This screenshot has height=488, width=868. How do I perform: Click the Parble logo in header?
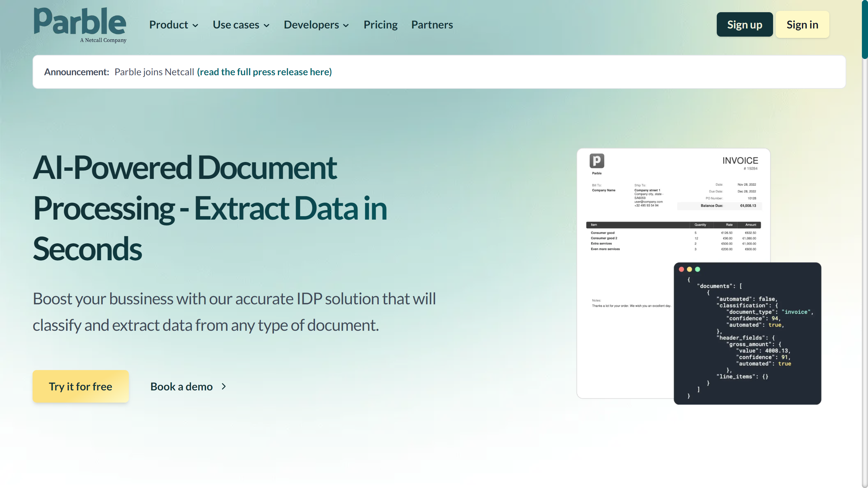pos(80,22)
